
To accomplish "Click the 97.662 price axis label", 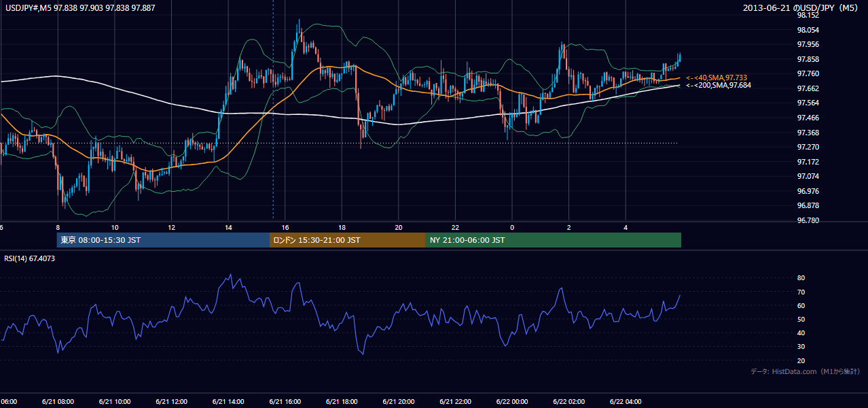I will point(808,88).
